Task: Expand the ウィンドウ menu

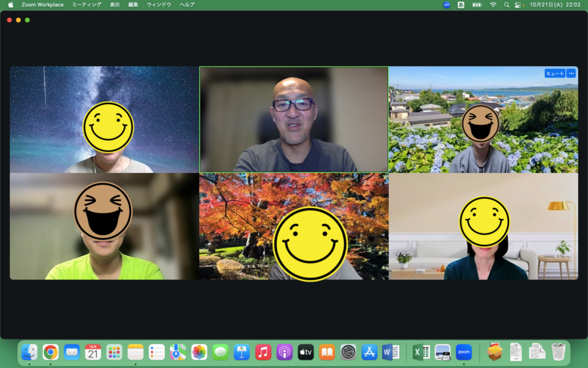Action: [159, 5]
